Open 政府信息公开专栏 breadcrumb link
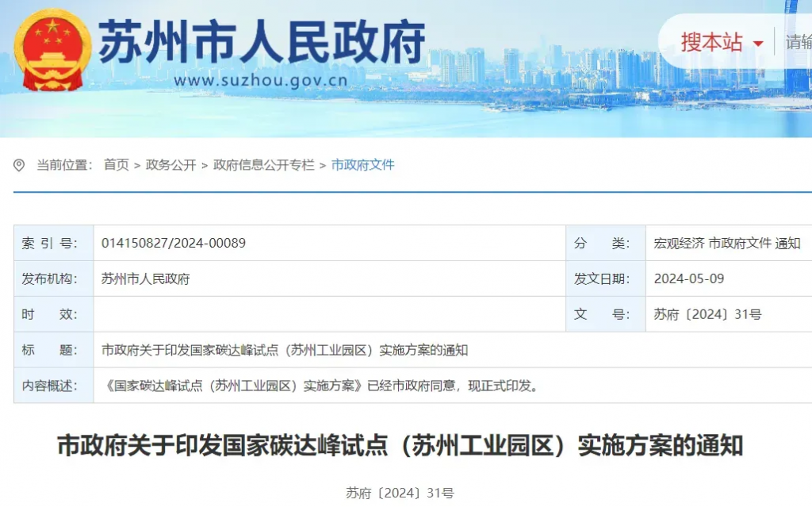The height and width of the screenshot is (507, 812). (x=263, y=165)
